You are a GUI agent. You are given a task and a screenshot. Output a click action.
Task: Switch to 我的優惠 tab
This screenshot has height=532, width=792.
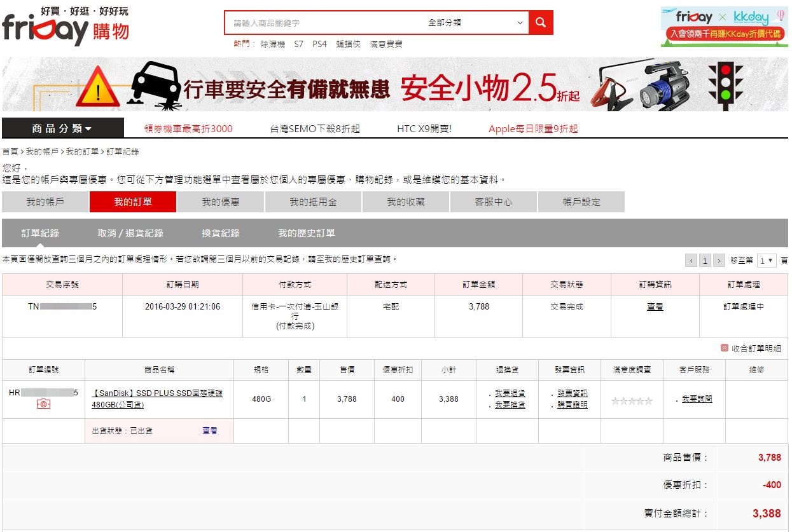(220, 202)
